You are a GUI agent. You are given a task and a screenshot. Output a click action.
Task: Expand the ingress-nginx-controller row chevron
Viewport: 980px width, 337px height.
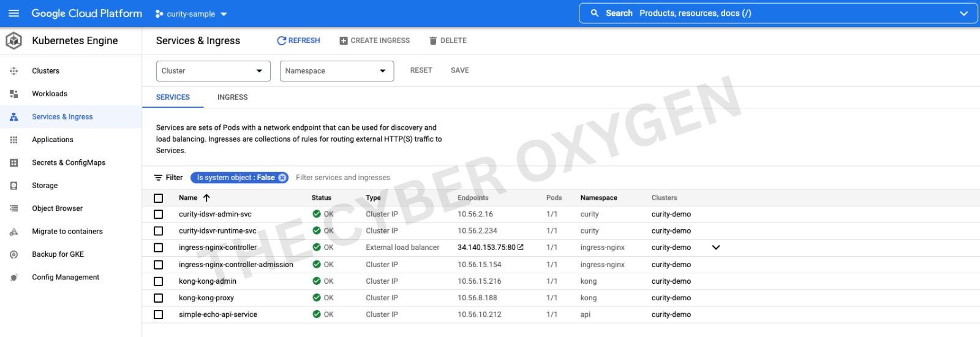pos(716,248)
